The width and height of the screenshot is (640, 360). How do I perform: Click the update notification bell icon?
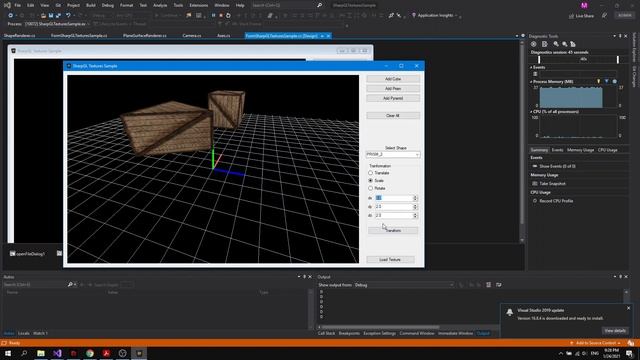[x=509, y=312]
